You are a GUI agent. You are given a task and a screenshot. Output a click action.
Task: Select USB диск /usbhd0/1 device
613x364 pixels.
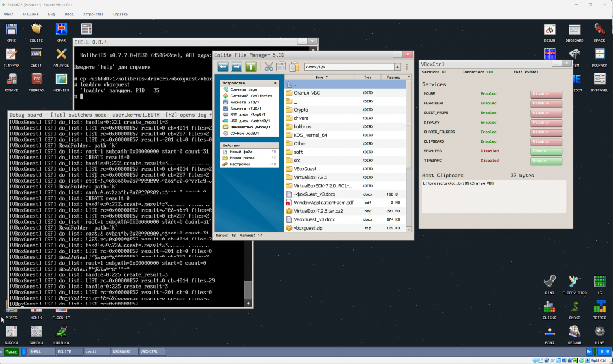(249, 121)
